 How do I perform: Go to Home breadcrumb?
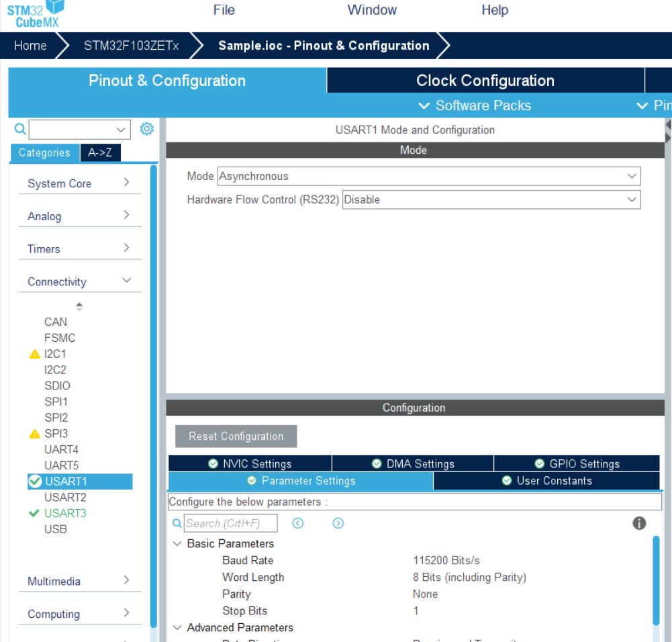coord(30,46)
